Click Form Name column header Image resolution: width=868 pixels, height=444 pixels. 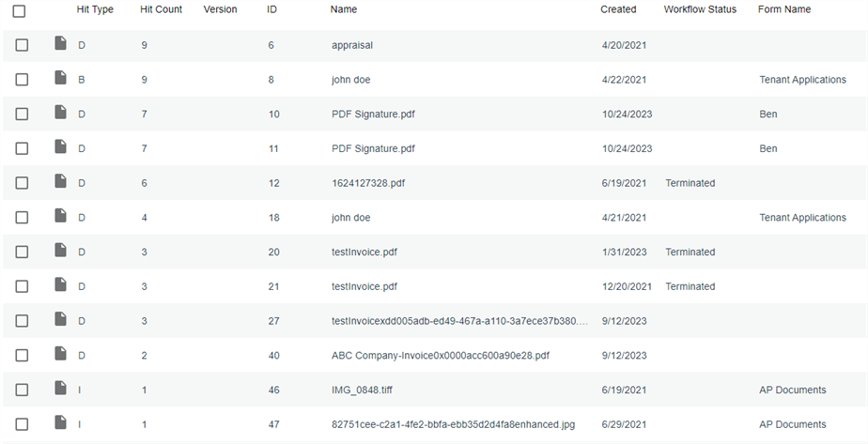tap(784, 9)
